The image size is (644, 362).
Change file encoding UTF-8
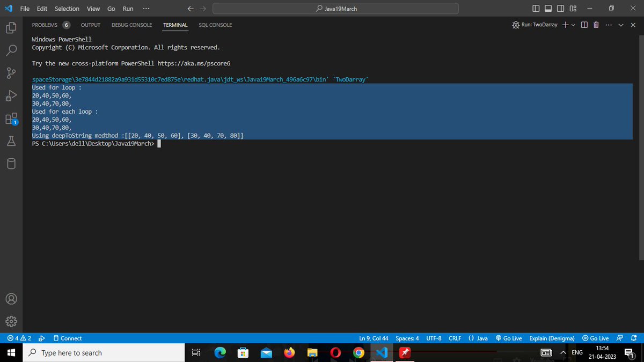pyautogui.click(x=434, y=338)
